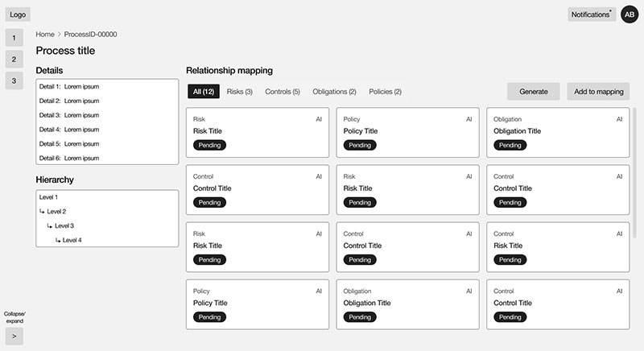
Task: Click the Add to mapping button
Action: click(598, 92)
